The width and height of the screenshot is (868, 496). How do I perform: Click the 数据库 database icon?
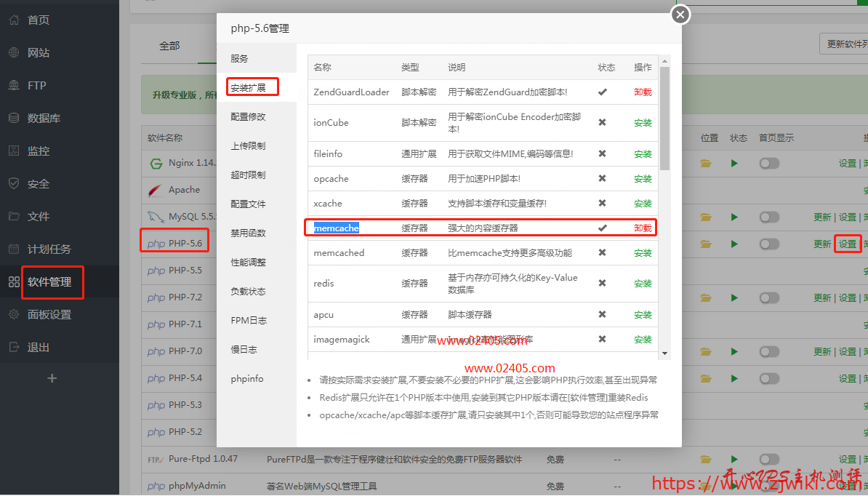click(15, 118)
